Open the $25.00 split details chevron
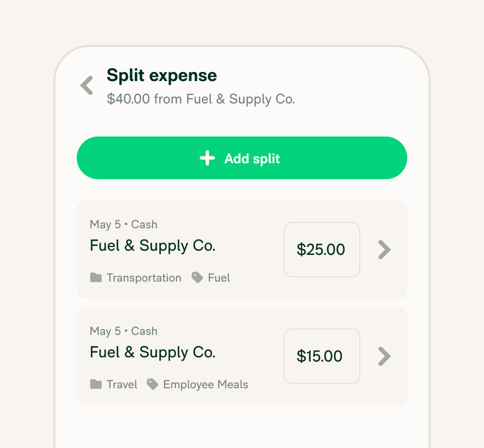The height and width of the screenshot is (448, 484). 384,250
